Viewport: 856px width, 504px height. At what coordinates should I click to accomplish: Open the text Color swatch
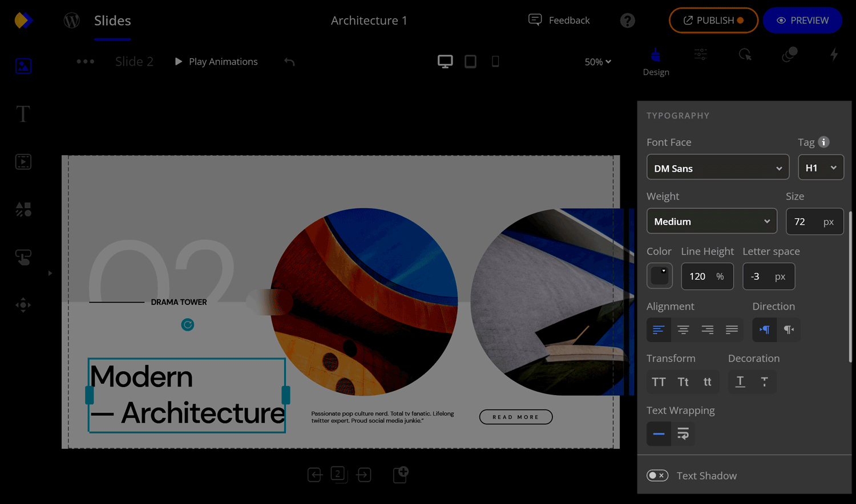tap(660, 276)
